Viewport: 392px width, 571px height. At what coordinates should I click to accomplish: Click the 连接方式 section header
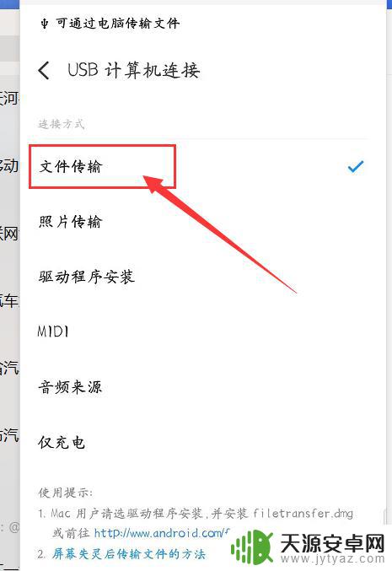[62, 124]
